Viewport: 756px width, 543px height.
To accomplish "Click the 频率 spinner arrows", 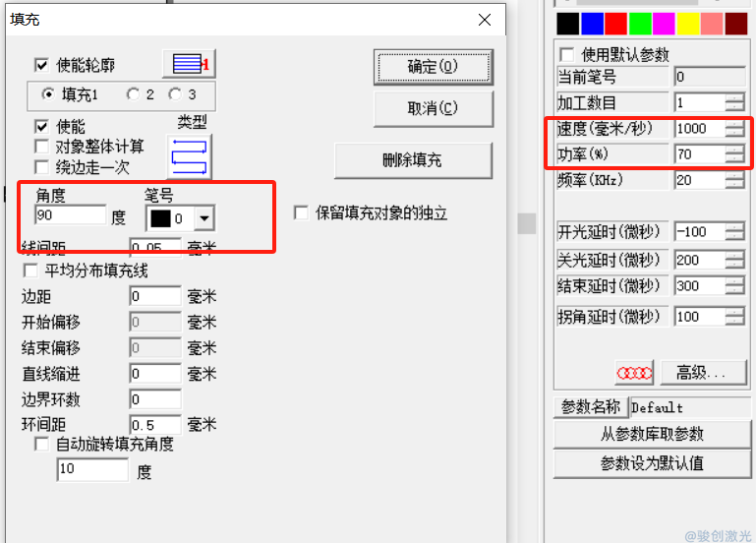I will [x=735, y=180].
